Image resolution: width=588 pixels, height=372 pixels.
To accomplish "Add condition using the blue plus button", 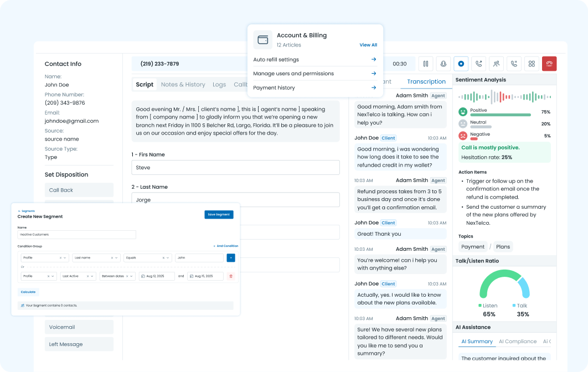I will [x=231, y=258].
